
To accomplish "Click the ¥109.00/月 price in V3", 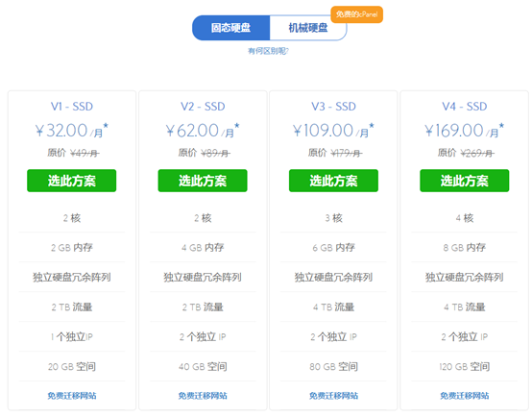I will coord(333,131).
